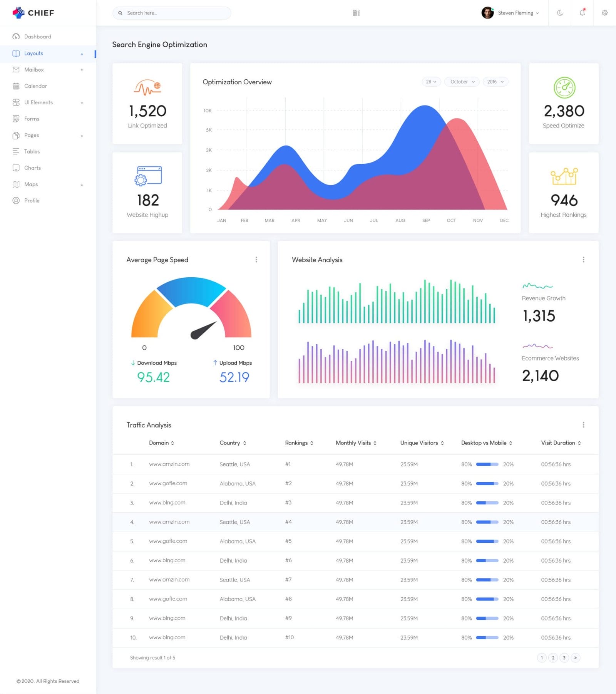
Task: Sort the Rankings column ascending
Action: tap(312, 443)
